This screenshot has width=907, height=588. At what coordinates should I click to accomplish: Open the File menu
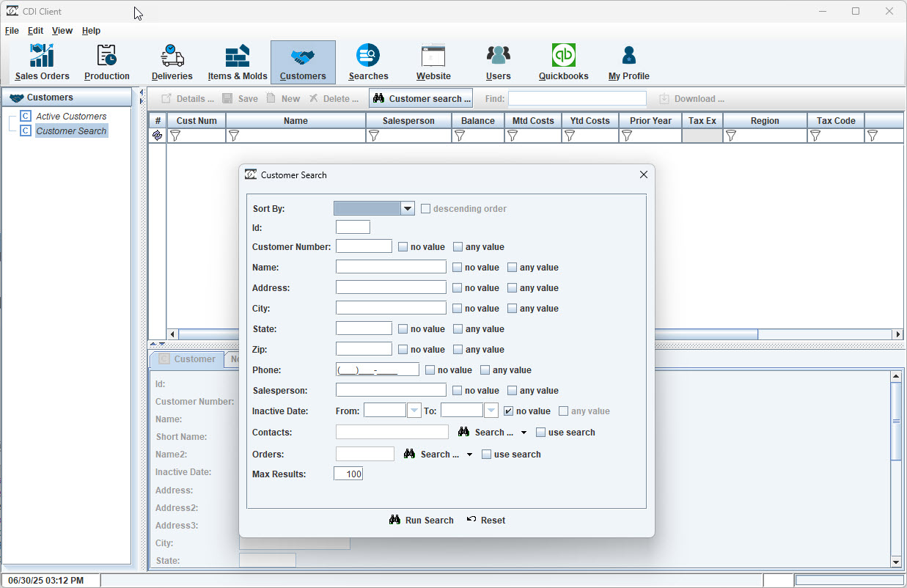[x=12, y=31]
